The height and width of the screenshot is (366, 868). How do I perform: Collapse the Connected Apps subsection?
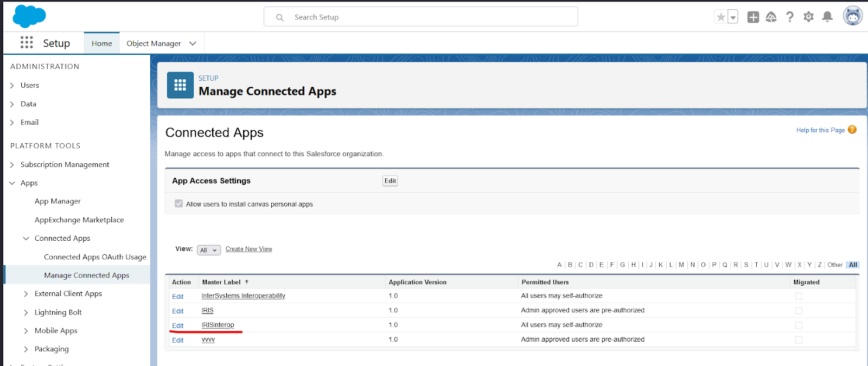26,239
